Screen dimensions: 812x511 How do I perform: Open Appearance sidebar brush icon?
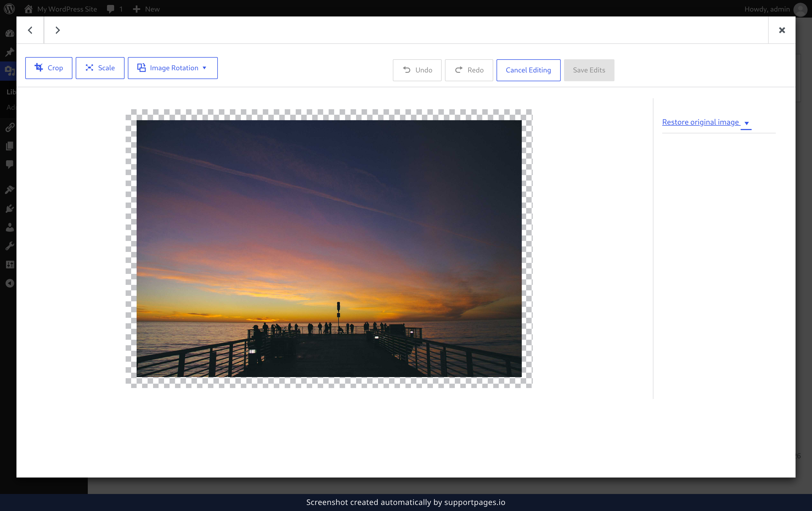click(x=10, y=190)
